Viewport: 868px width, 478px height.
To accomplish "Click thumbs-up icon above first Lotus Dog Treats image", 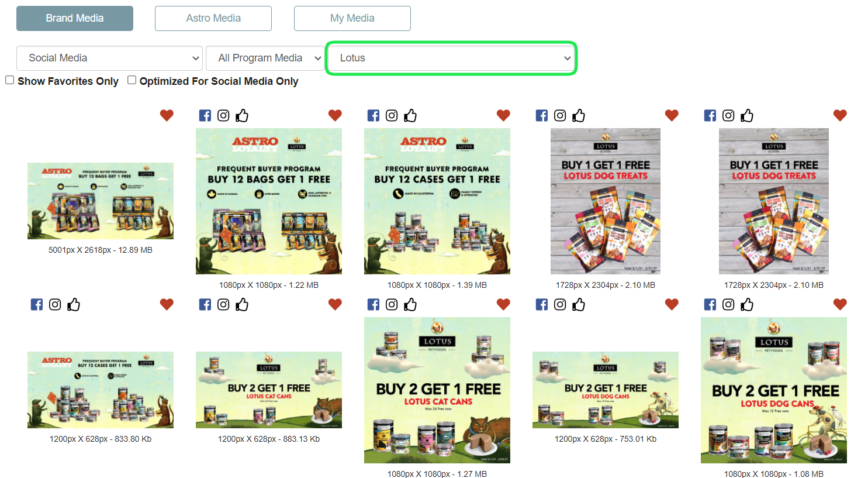I will [x=579, y=115].
